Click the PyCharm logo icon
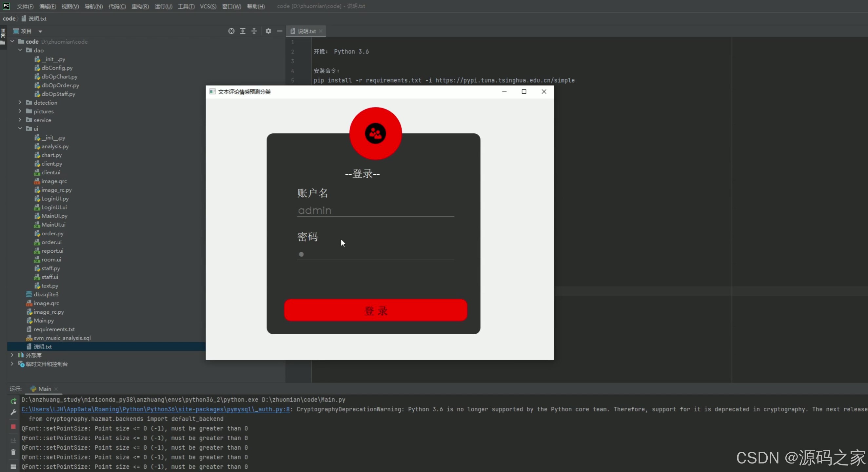 coord(6,6)
